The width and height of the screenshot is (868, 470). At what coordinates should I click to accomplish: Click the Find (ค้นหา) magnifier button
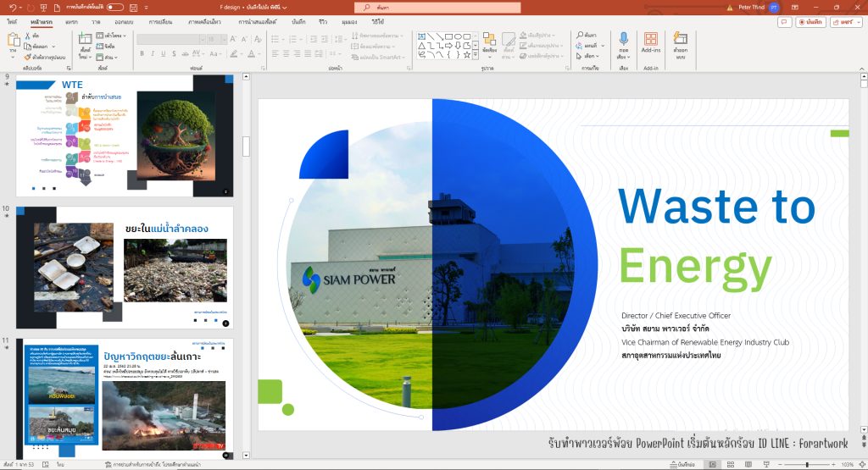click(587, 35)
